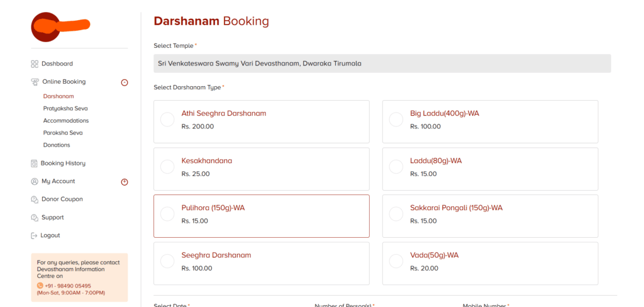Select Sakkarai Pongali (150g)-WA radio button
Image resolution: width=644 pixels, height=307 pixels.
pyautogui.click(x=396, y=214)
